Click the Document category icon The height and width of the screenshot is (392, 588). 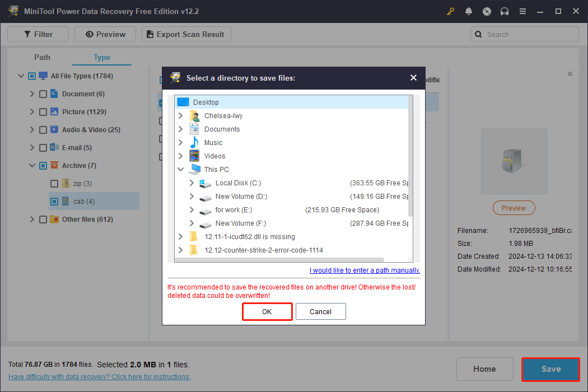tap(54, 94)
